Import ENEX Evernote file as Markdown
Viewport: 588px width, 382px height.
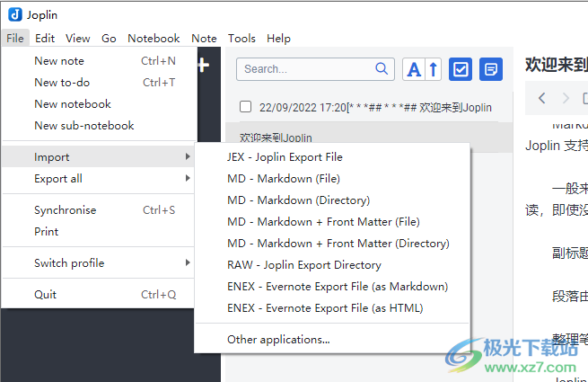pyautogui.click(x=332, y=287)
